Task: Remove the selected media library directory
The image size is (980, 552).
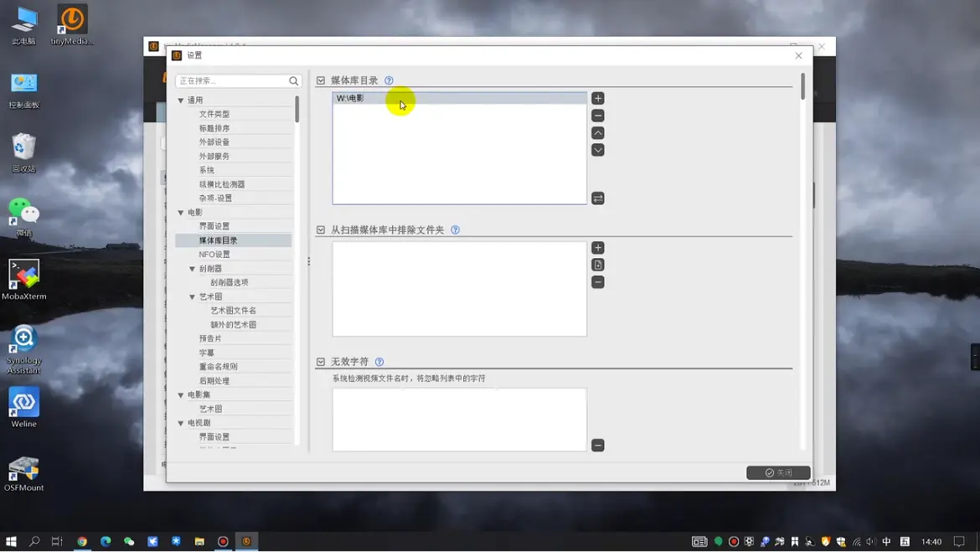Action: point(598,116)
